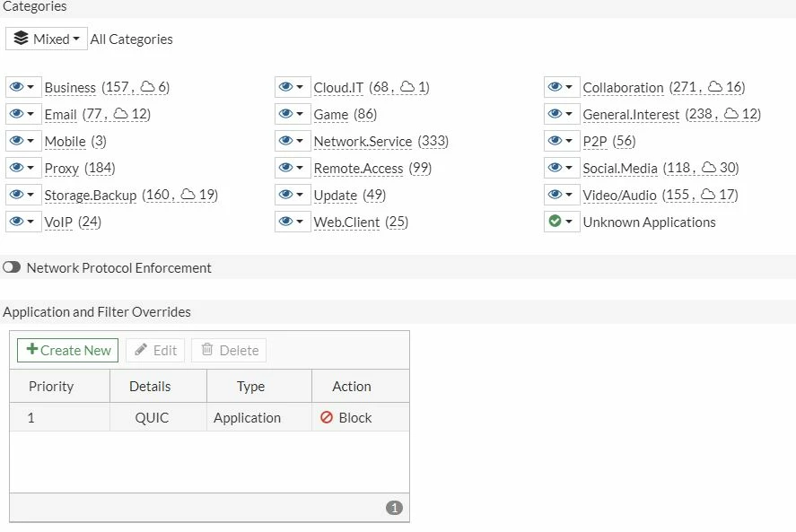Viewport: 796px width, 532px height.
Task: Click the Business category link
Action: point(70,88)
